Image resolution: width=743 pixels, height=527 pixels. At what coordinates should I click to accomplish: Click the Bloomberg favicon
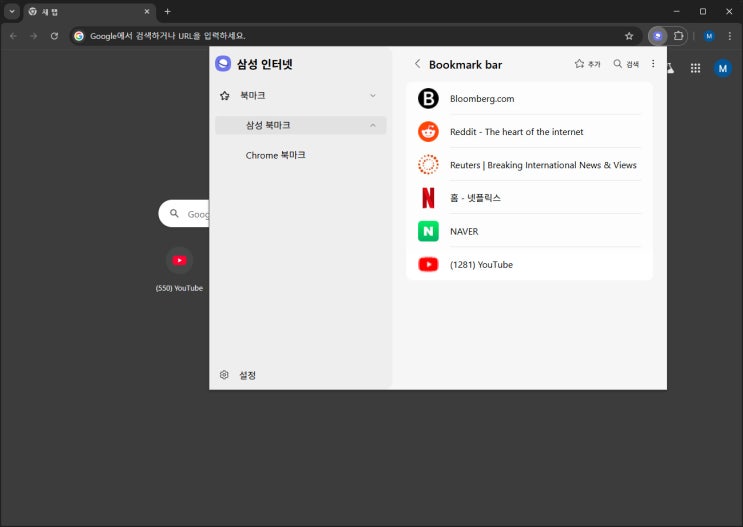(x=428, y=99)
